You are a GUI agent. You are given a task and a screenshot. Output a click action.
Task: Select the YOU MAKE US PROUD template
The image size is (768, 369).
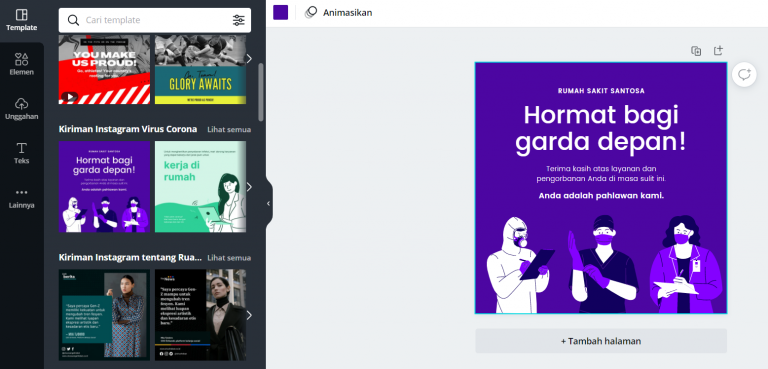pyautogui.click(x=104, y=70)
